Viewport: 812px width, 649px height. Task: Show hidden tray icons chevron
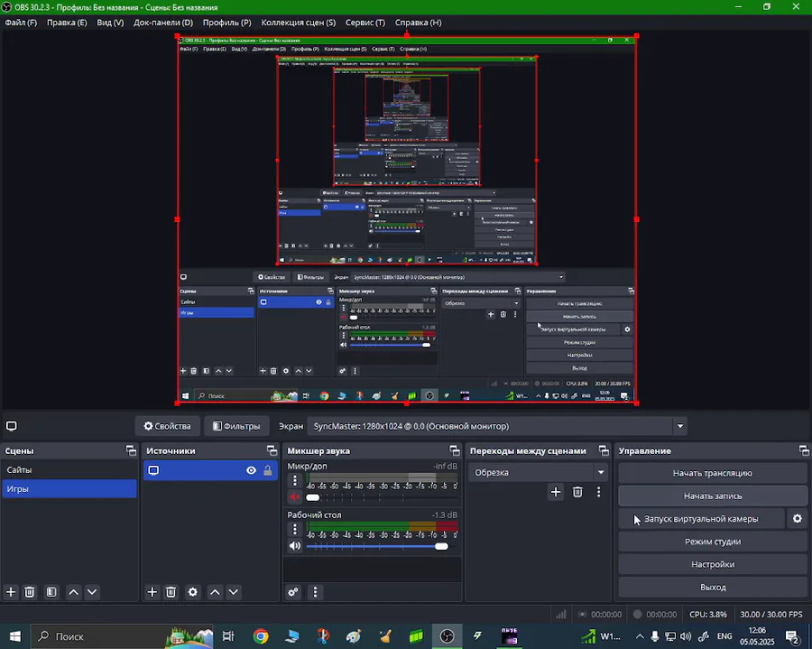640,636
